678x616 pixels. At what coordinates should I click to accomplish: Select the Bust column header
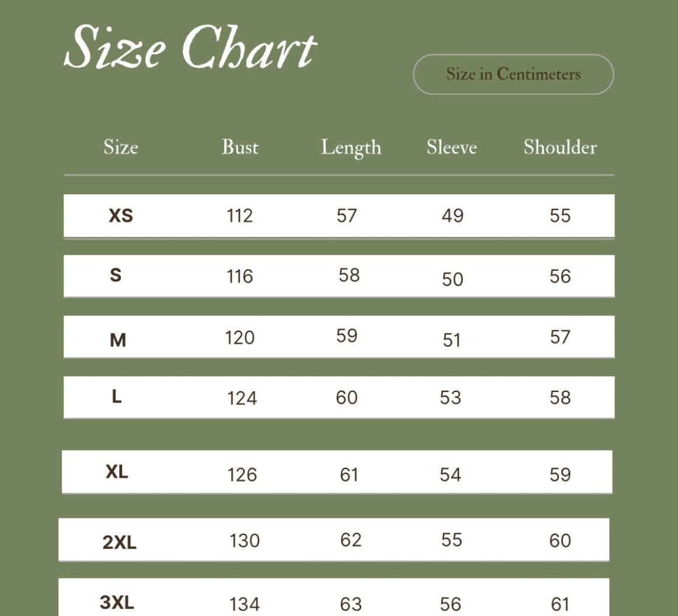coord(240,147)
